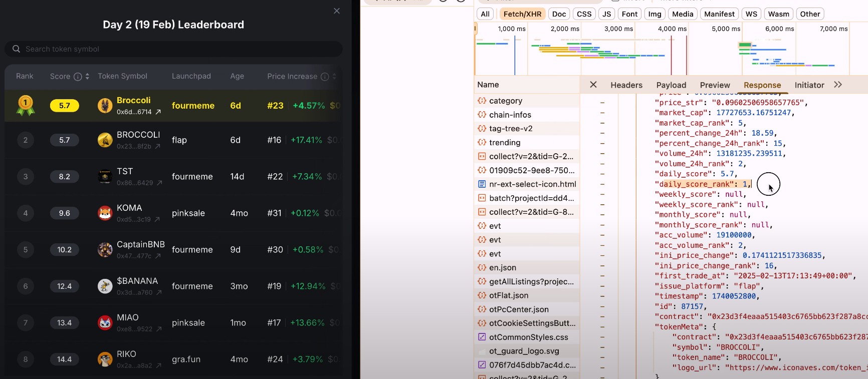
Task: Enable the JS request type filter
Action: coord(606,14)
